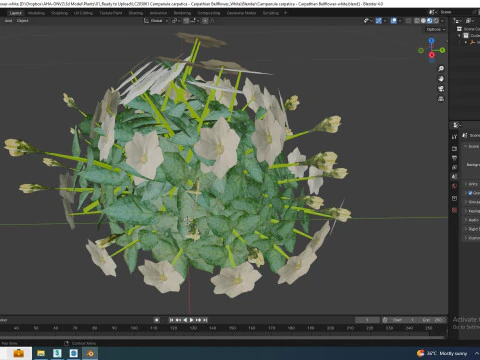Click the End frame field in the timeline
Viewport: 480px width, 360px height.
[x=432, y=320]
